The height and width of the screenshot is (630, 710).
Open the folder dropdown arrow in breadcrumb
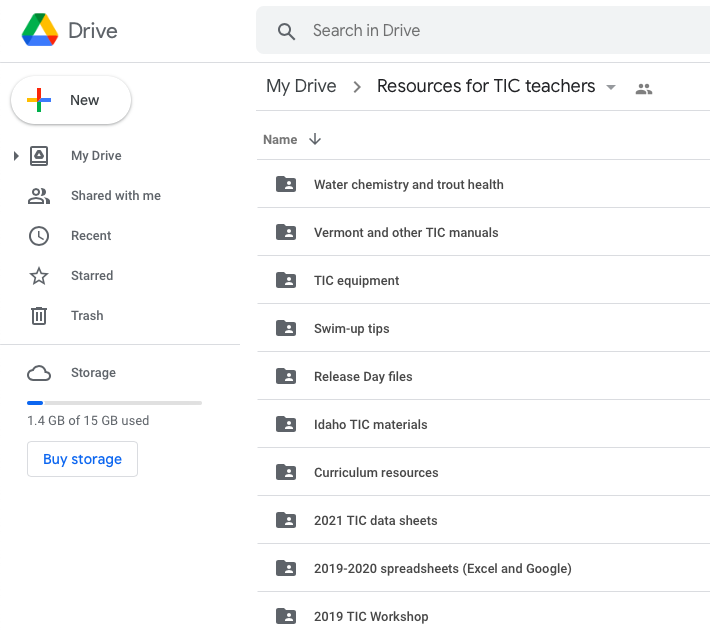611,87
